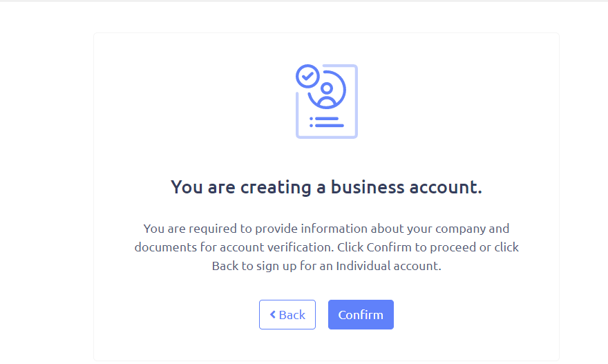Click the Confirm button
This screenshot has width=608, height=364.
tap(361, 314)
